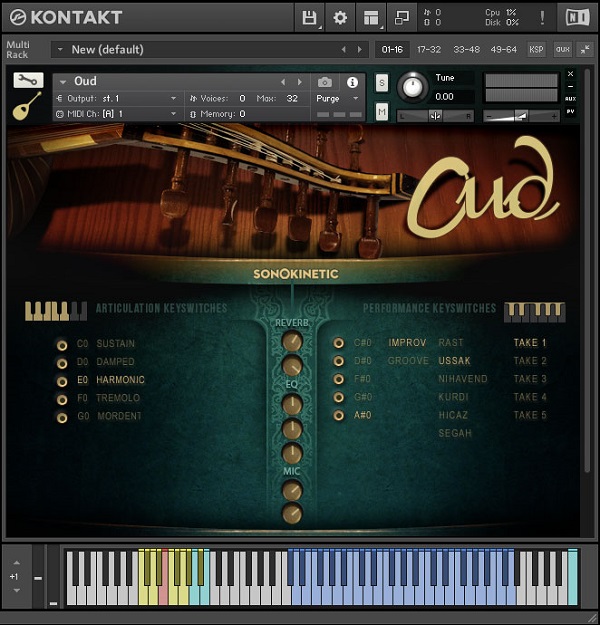This screenshot has height=625, width=600.
Task: Click the oud instrument icon
Action: (x=27, y=106)
